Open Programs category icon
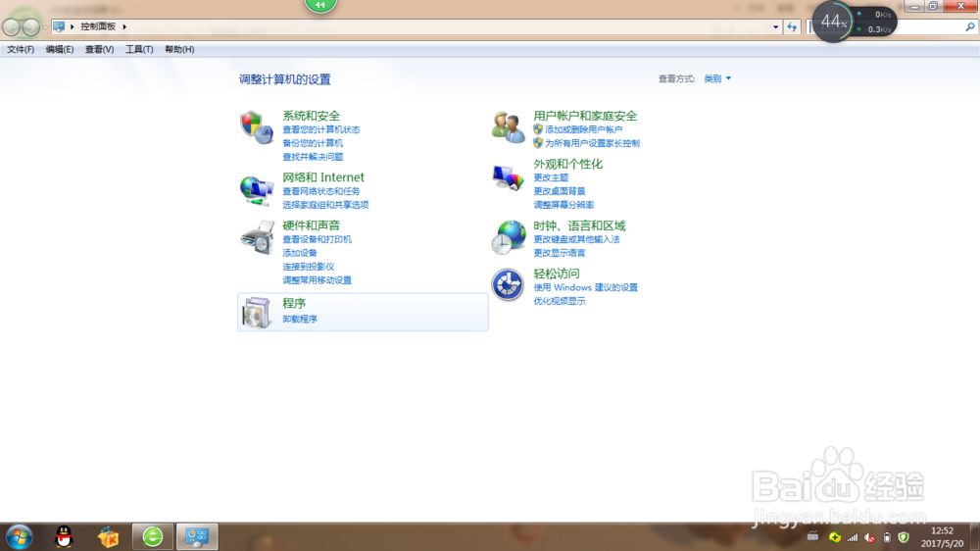The width and height of the screenshot is (980, 551). pyautogui.click(x=256, y=312)
